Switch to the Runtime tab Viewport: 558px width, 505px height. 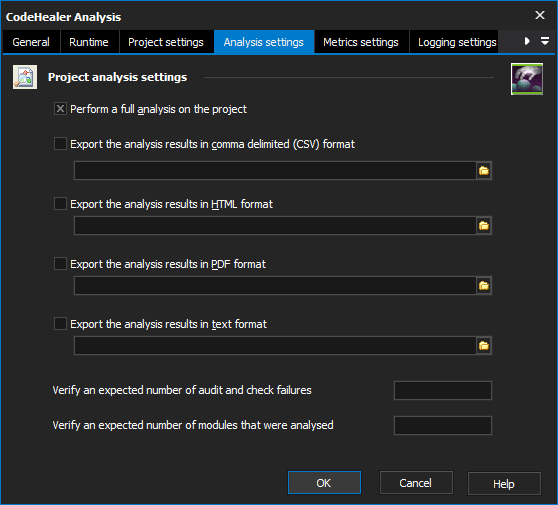(89, 42)
